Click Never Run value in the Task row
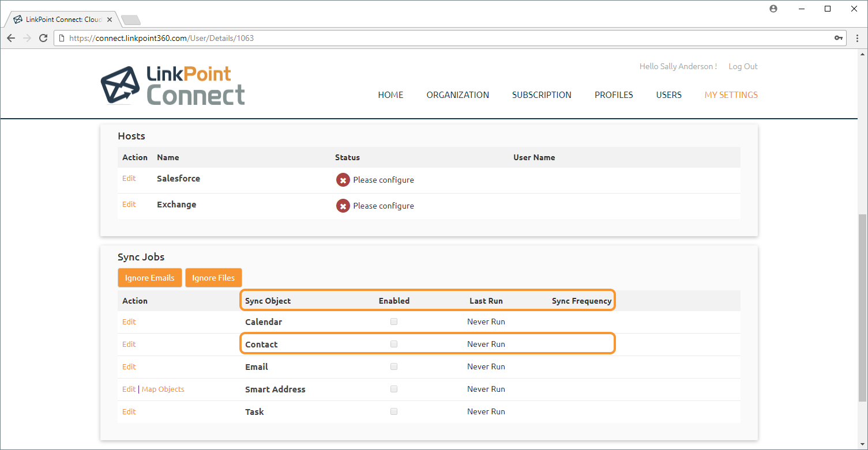The height and width of the screenshot is (450, 868). (486, 411)
